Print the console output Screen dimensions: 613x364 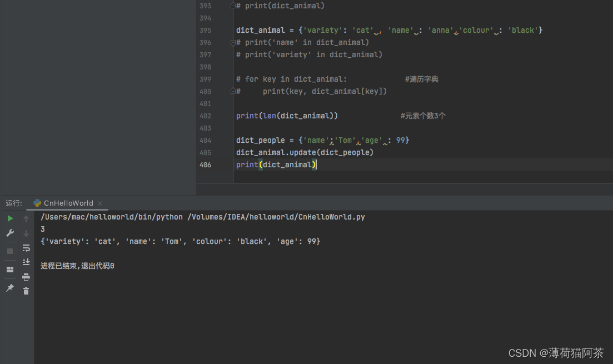pos(26,277)
